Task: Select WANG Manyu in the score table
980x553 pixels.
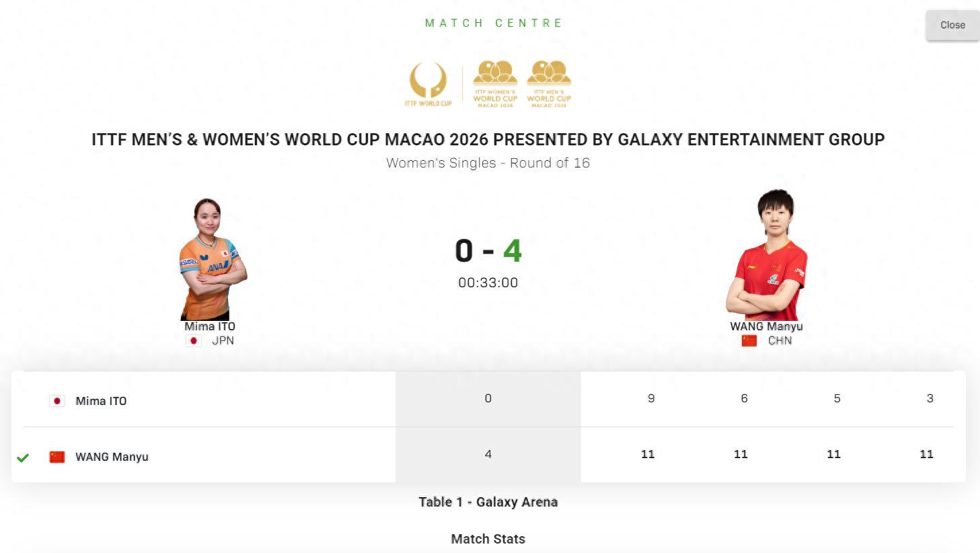Action: (x=112, y=457)
